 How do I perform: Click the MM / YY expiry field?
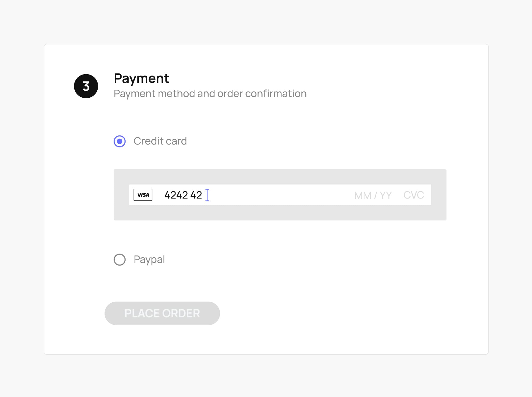click(x=372, y=195)
